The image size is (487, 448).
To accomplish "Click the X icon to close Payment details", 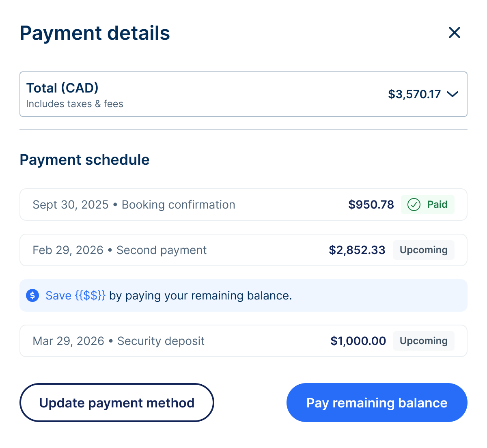I will (x=454, y=33).
